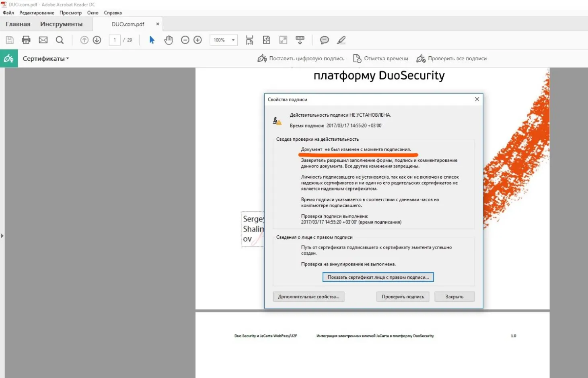Close the Свойства подписи dialog
Image resolution: width=588 pixels, height=378 pixels.
477,99
